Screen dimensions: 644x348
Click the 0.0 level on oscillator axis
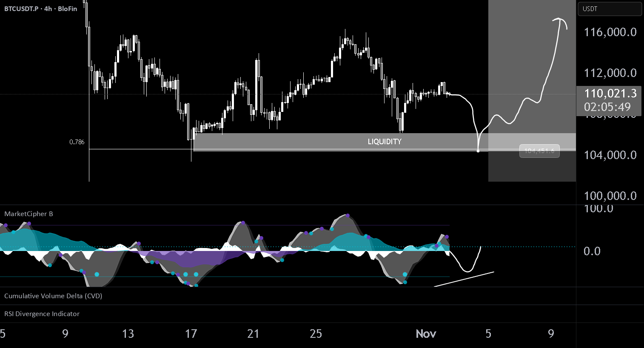click(592, 251)
